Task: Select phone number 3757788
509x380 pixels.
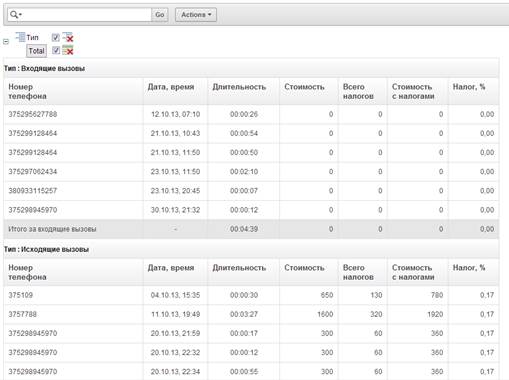Action: pyautogui.click(x=22, y=314)
